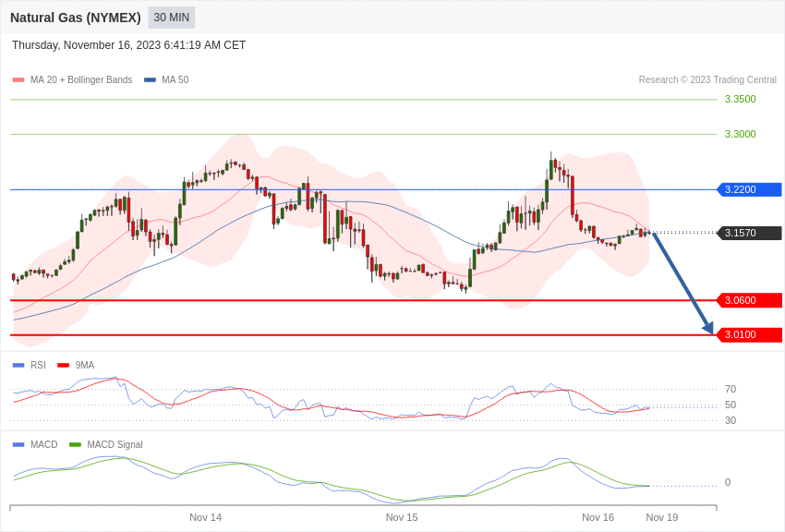This screenshot has width=785, height=532.
Task: Click Research © 2023 Trading Central text
Action: (x=707, y=79)
